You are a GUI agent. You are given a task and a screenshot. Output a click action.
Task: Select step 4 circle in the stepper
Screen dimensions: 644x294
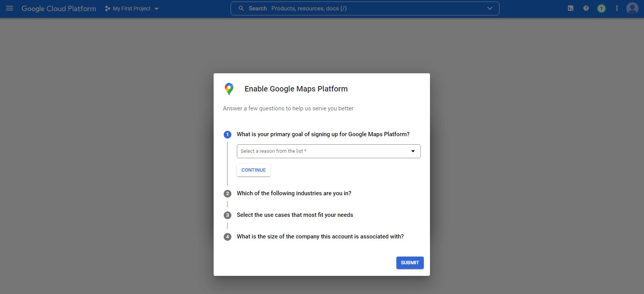pos(228,237)
